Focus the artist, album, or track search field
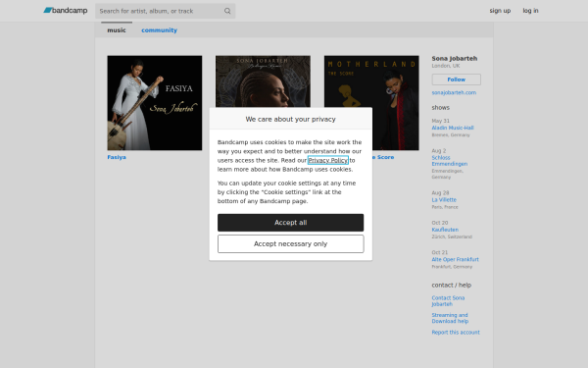This screenshot has width=588, height=368. (x=165, y=11)
